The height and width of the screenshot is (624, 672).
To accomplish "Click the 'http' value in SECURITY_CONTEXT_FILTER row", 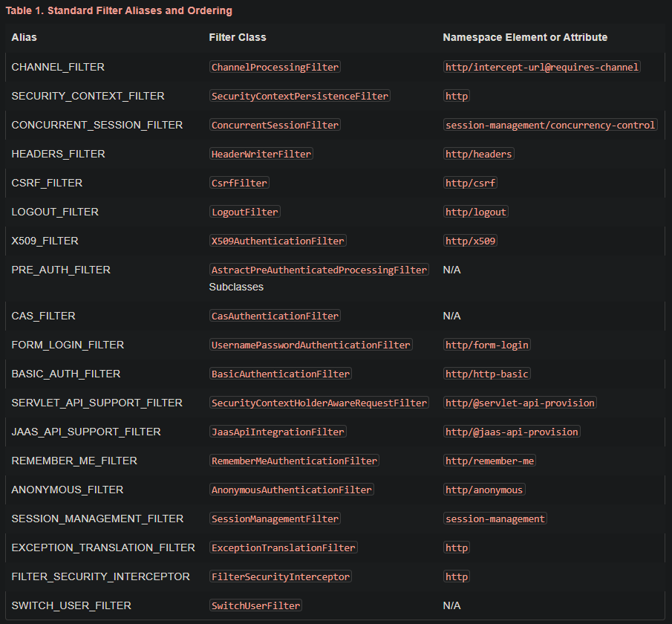I will point(457,96).
